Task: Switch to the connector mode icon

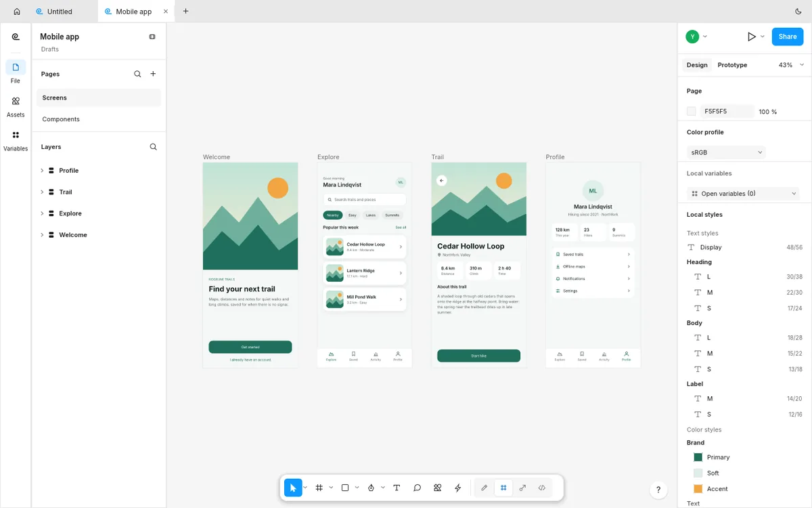Action: (x=522, y=488)
